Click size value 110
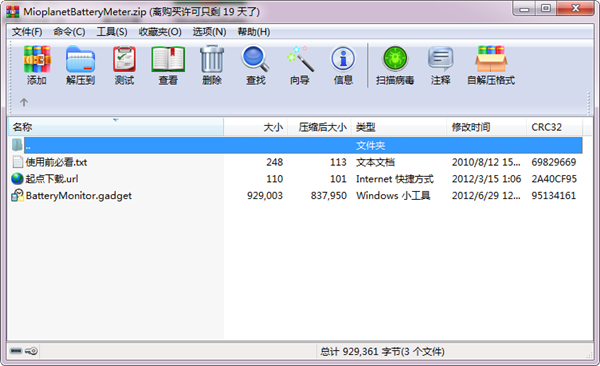This screenshot has width=600, height=366. pyautogui.click(x=274, y=179)
